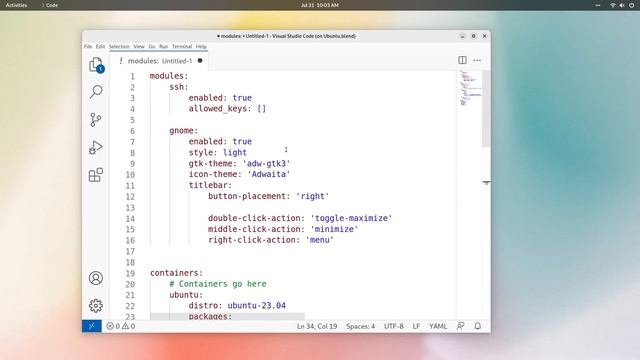The image size is (640, 360).
Task: Click 'style: light' on line 8
Action: point(218,153)
